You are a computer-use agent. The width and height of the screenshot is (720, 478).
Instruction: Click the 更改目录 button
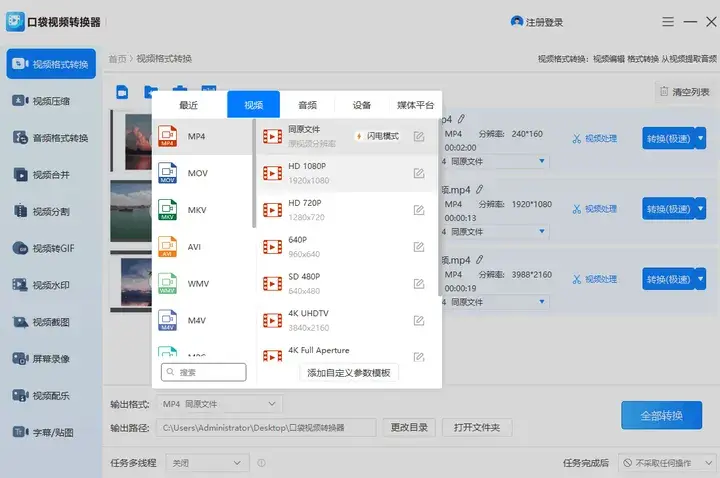pyautogui.click(x=409, y=428)
